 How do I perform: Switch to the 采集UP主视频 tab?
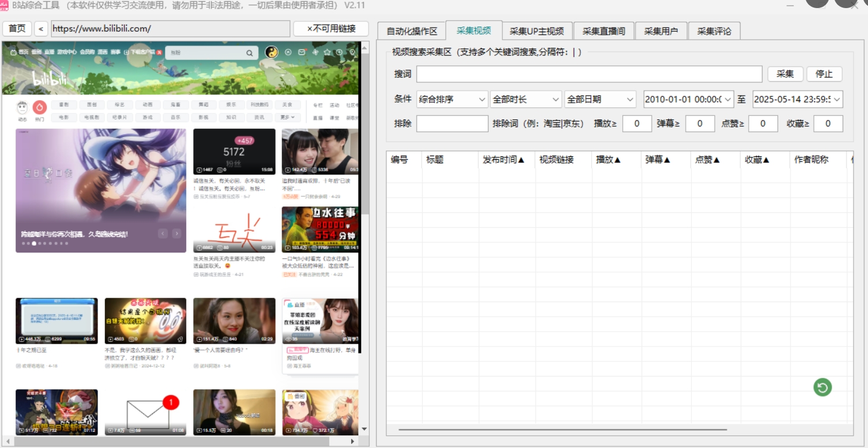pos(536,31)
